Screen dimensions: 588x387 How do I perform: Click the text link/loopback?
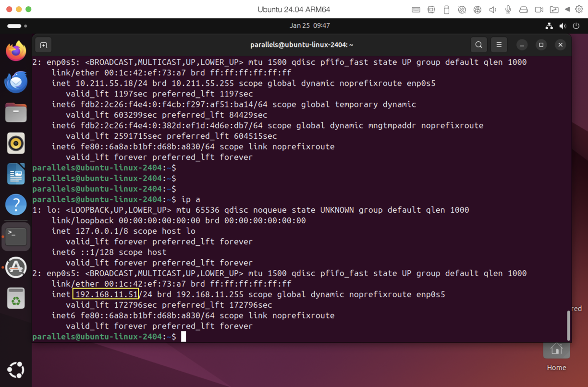click(x=83, y=220)
